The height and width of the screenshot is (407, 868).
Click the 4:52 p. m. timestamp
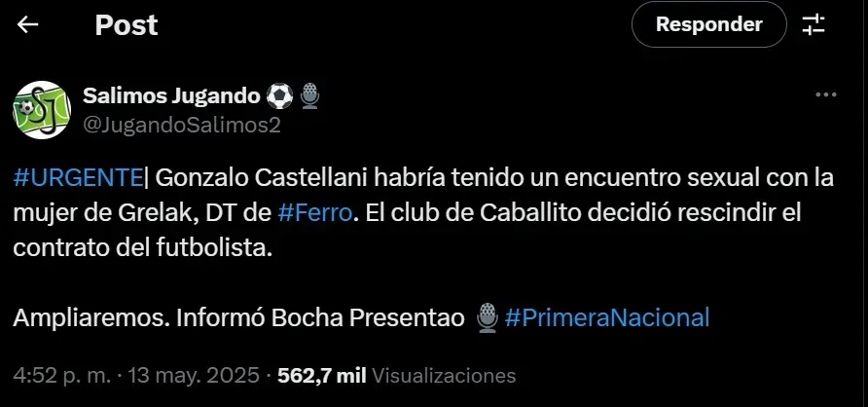click(61, 376)
